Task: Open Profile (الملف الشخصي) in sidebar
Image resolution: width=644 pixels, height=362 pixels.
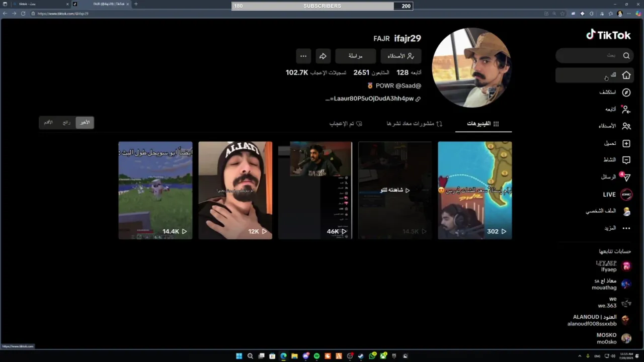Action: point(608,212)
